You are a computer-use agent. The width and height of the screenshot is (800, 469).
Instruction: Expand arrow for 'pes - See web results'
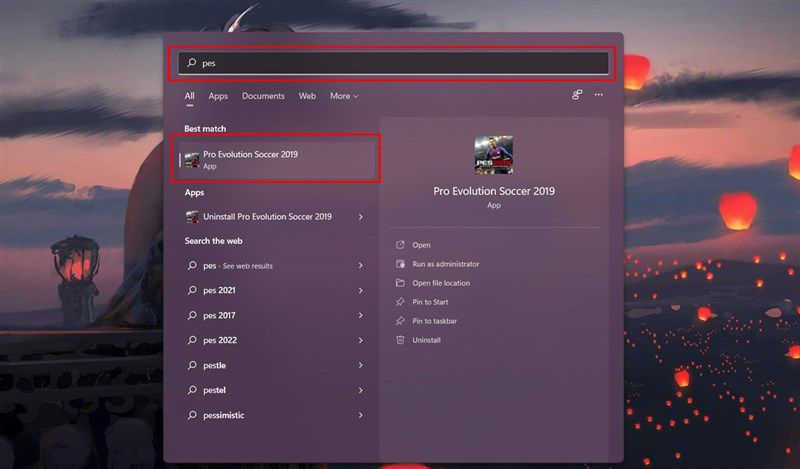(361, 266)
